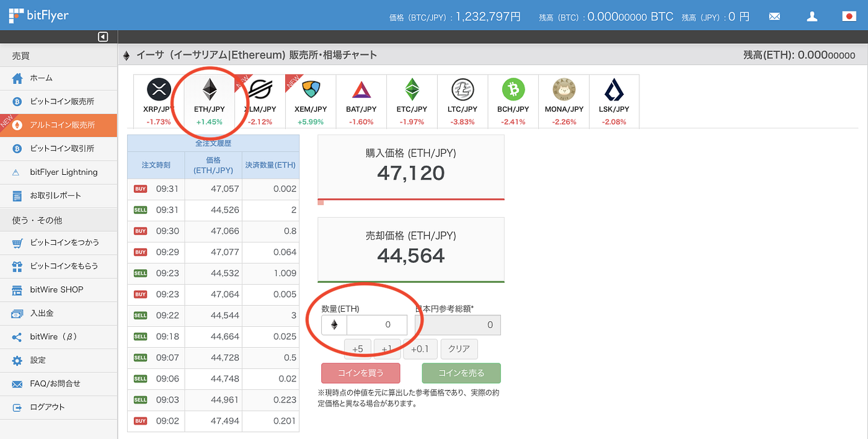Click the +0.1 quantity button
Screen dimensions: 868x439
[x=420, y=349]
